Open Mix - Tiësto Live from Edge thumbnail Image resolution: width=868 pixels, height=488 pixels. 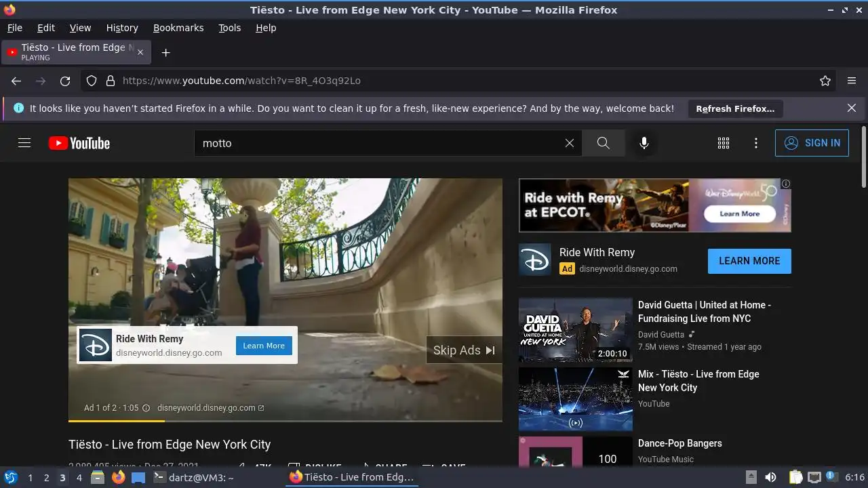pos(576,399)
